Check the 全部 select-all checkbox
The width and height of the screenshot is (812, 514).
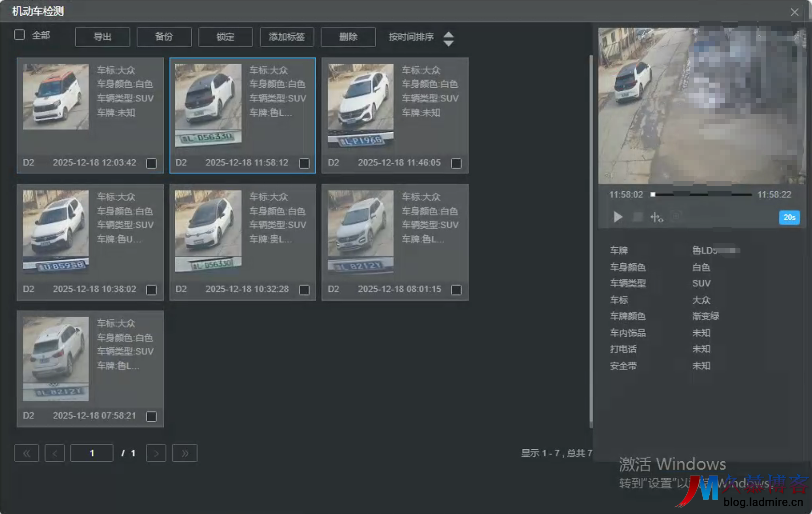19,34
